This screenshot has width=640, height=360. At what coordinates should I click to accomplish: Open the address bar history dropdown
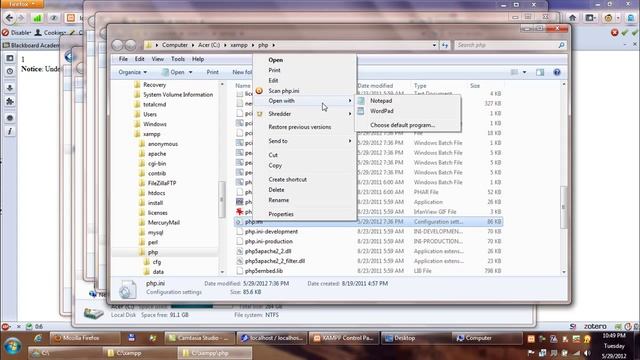tap(434, 45)
